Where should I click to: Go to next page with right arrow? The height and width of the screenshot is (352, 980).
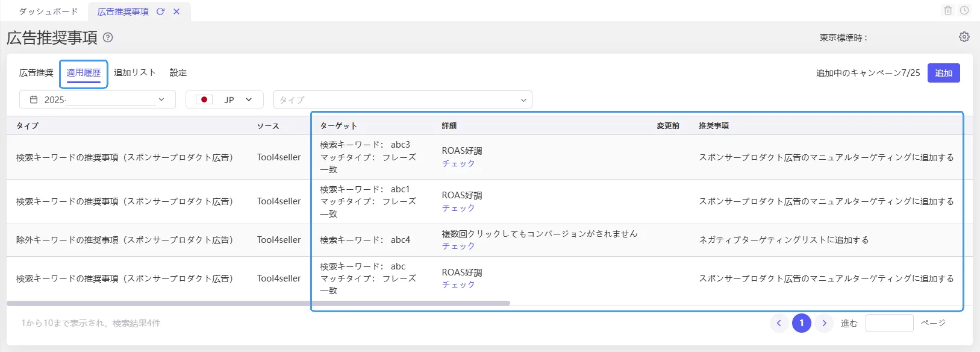pos(825,323)
